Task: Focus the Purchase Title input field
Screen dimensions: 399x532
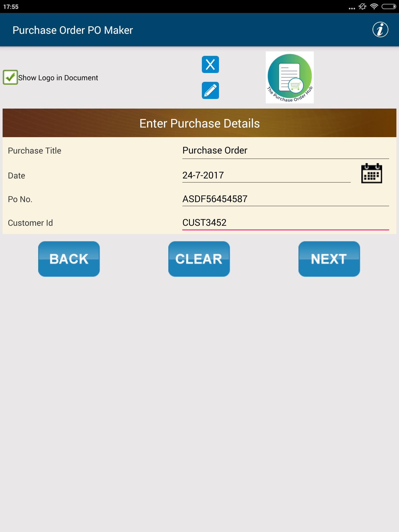Action: 286,151
